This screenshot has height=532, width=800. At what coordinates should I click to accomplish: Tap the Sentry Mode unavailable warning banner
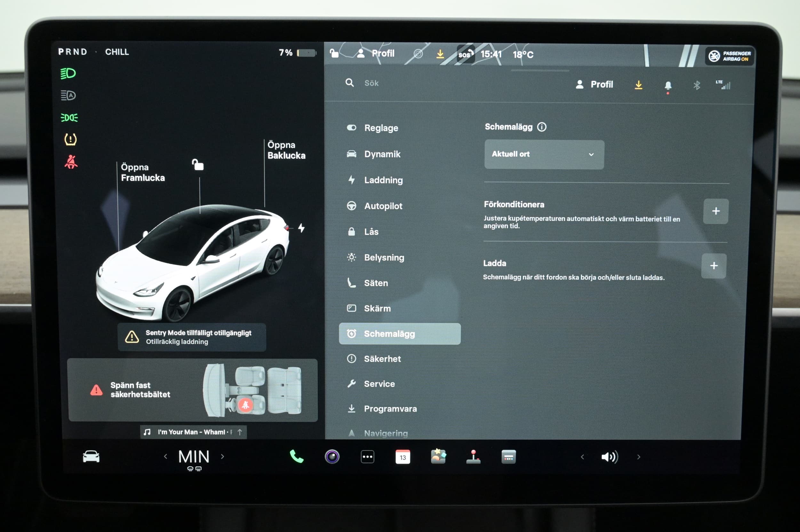coord(192,337)
